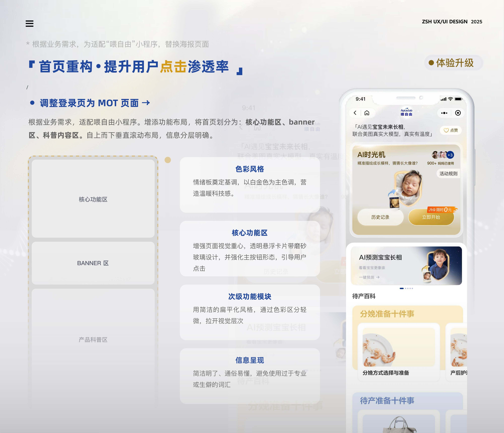Tap the +3 user avatars badge

(450, 155)
